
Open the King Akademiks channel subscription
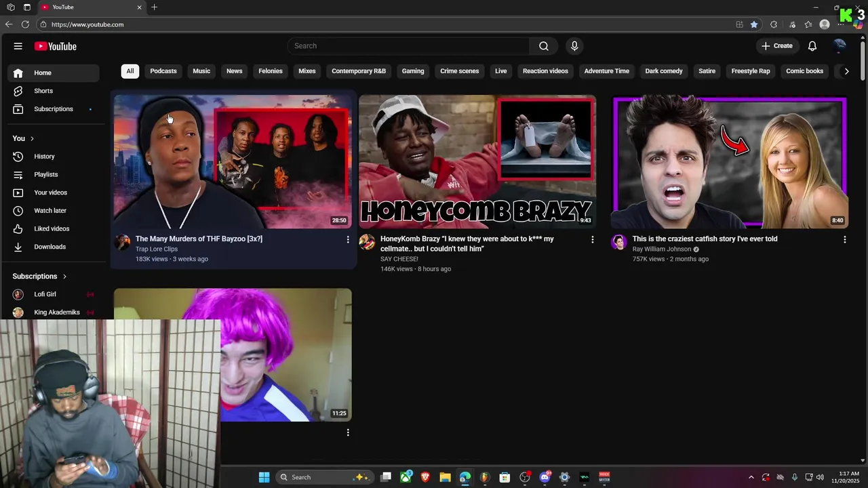54,312
